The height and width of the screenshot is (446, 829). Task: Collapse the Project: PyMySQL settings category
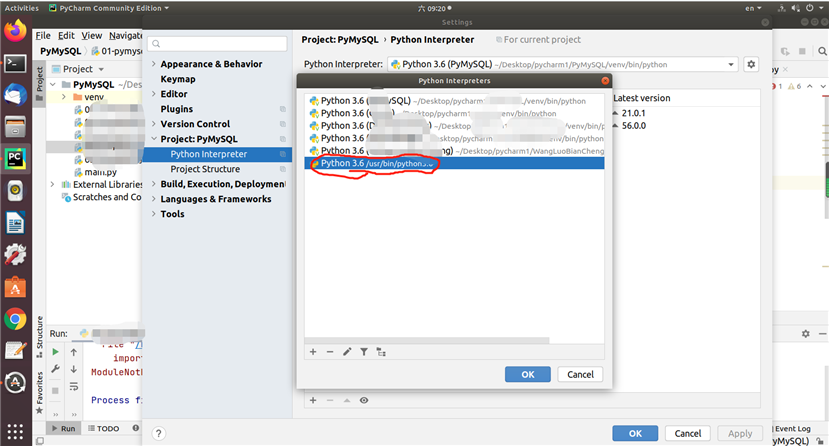tap(154, 139)
